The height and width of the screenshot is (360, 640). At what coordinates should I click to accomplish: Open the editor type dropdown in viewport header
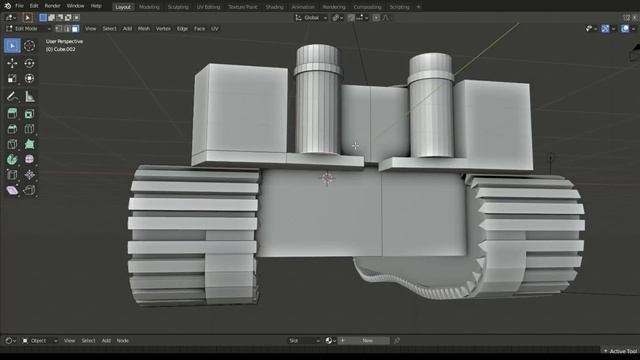[x=11, y=18]
